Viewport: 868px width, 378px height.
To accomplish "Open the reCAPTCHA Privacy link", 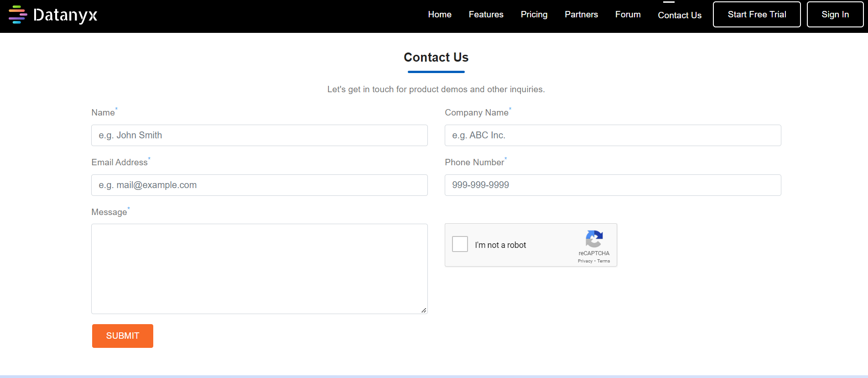I will click(x=585, y=261).
